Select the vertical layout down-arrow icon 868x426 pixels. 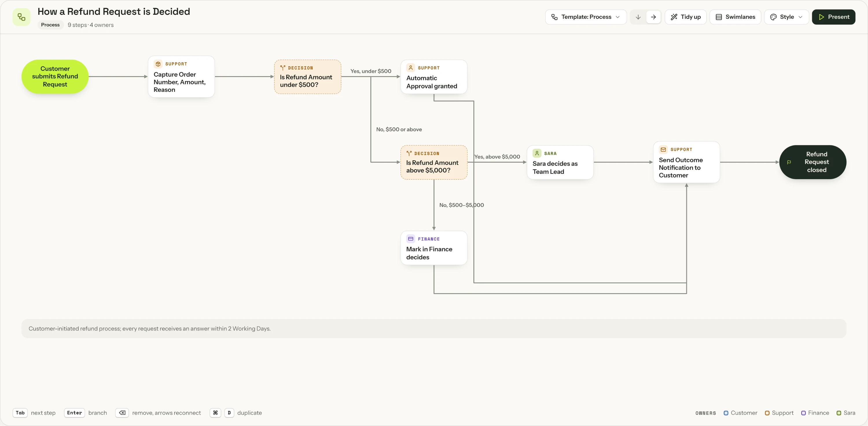point(638,17)
